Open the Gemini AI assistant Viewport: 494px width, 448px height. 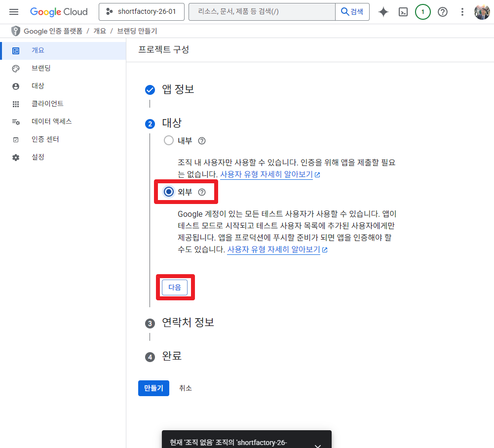(x=383, y=11)
